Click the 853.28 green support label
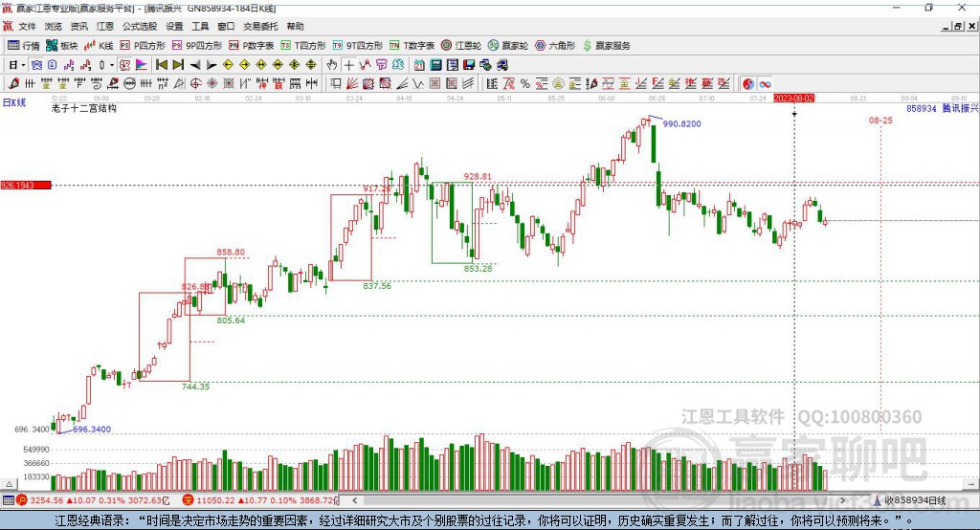The width and height of the screenshot is (980, 530). tap(478, 268)
